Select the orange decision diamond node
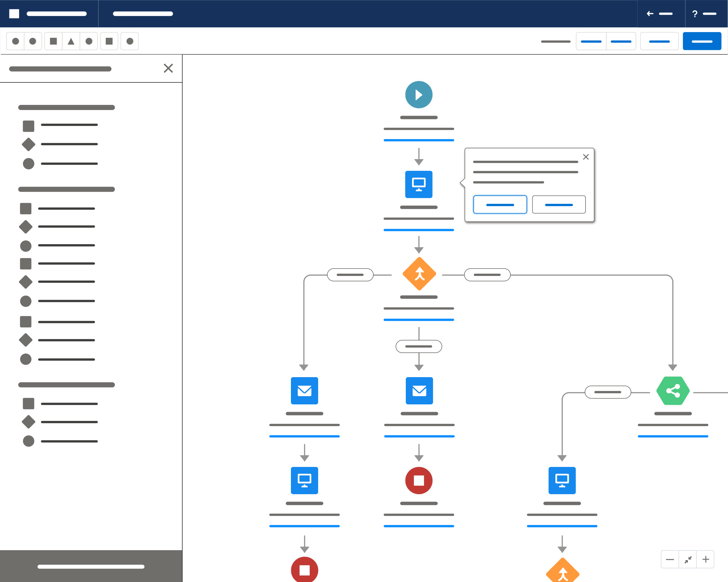Image resolution: width=728 pixels, height=582 pixels. [419, 274]
